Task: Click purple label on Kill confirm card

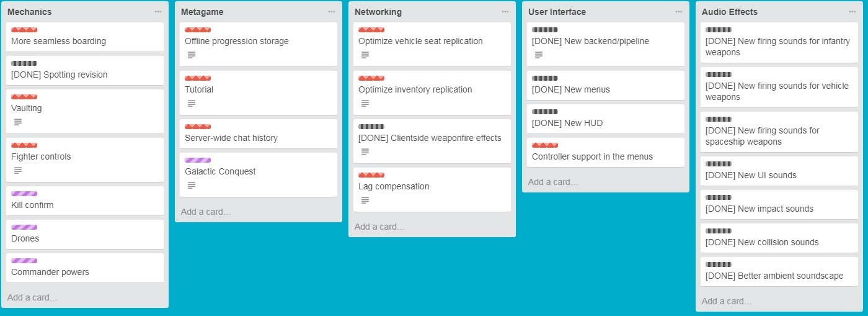Action: pyautogui.click(x=24, y=194)
